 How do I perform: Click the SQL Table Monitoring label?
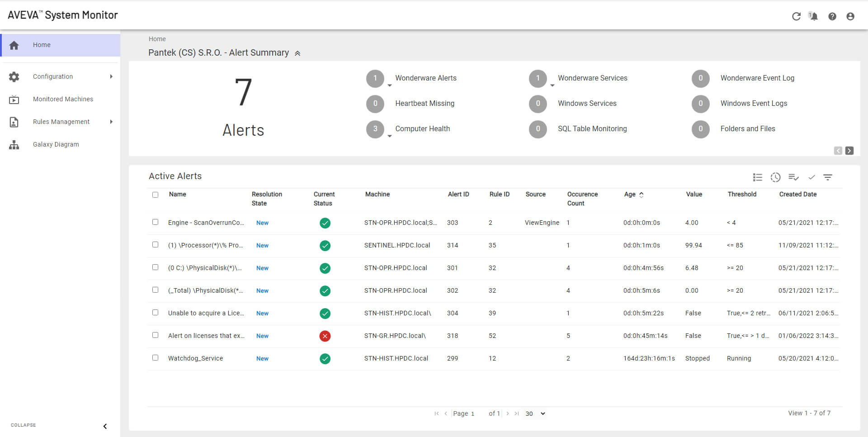pyautogui.click(x=592, y=129)
